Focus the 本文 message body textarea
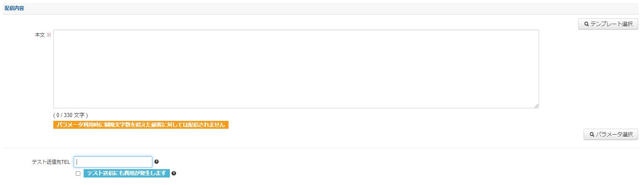 pyautogui.click(x=296, y=69)
